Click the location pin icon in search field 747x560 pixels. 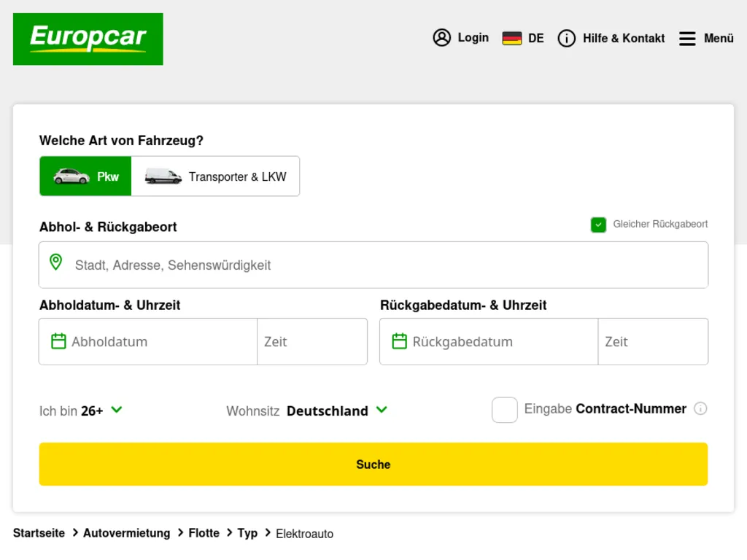click(x=56, y=262)
